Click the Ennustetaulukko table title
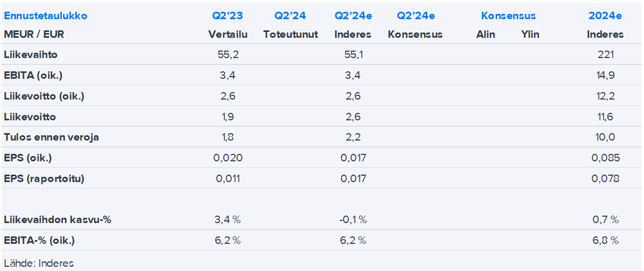Viewport: 644px width, 271px height. click(x=45, y=15)
